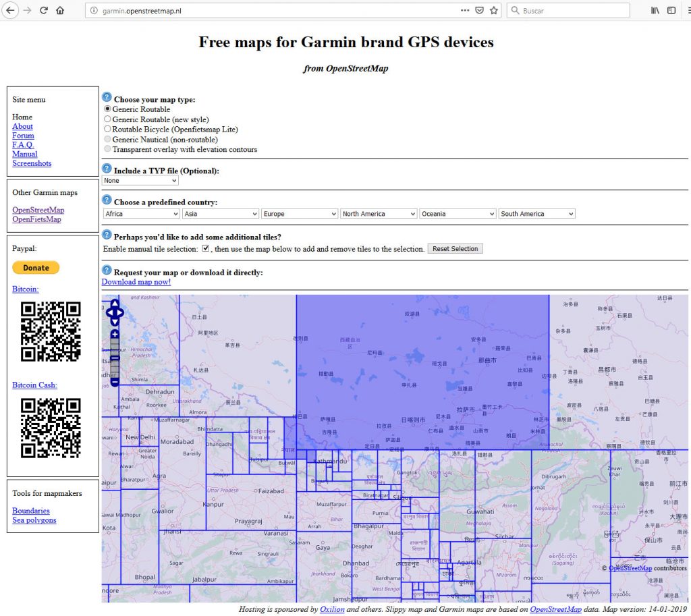Image resolution: width=691 pixels, height=616 pixels.
Task: Click the map zoom slider handle
Action: click(115, 358)
